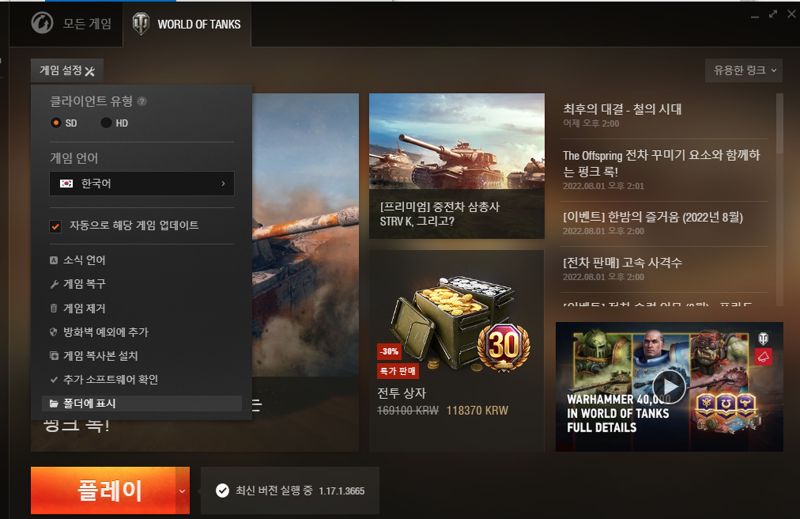Viewport: 800px width, 519px height.
Task: Open news [전차 판매] 고속 사격수
Action: pyautogui.click(x=622, y=263)
